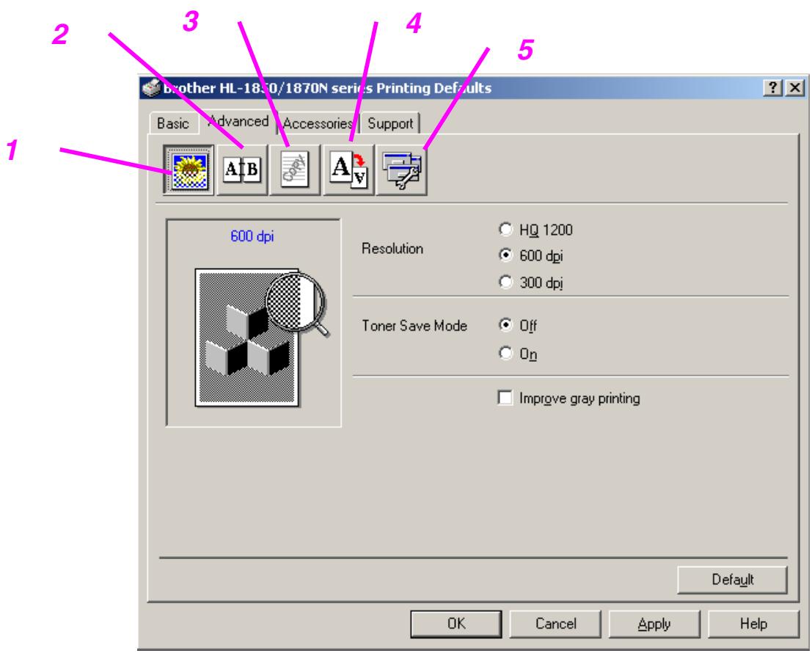
Task: Click the Apply button
Action: 654,624
